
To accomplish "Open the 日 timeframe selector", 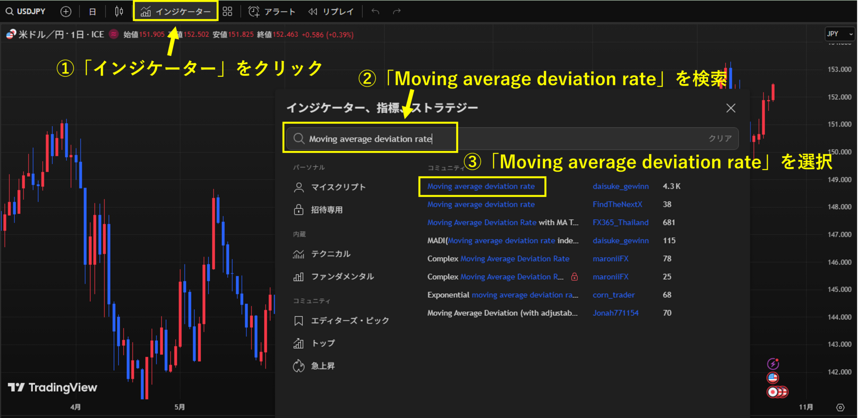I will [92, 11].
